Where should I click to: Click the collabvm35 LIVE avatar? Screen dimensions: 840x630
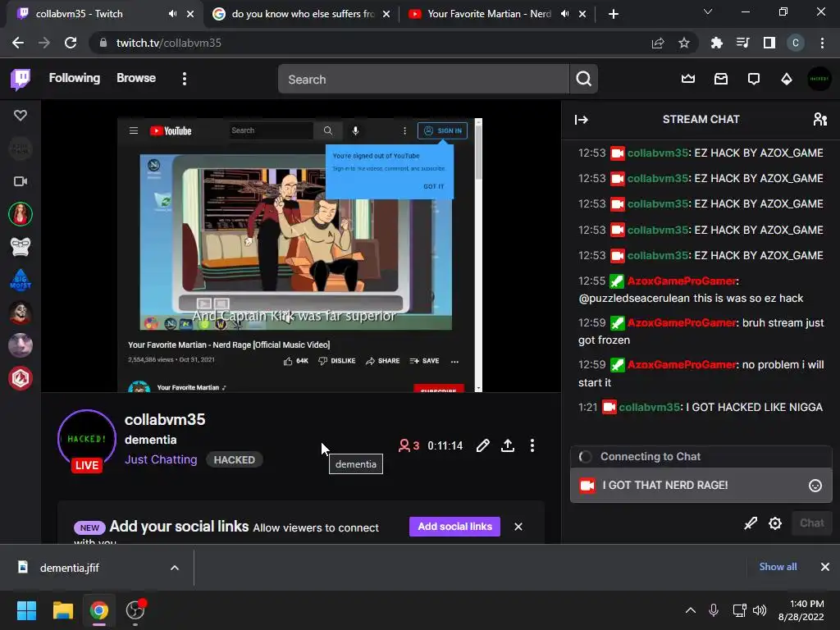[x=87, y=441]
